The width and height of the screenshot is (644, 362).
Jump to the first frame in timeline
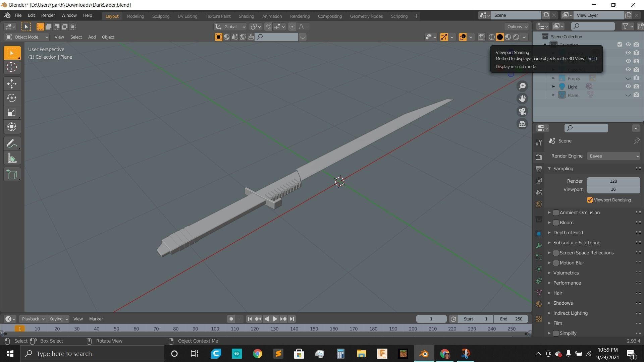coord(250,319)
